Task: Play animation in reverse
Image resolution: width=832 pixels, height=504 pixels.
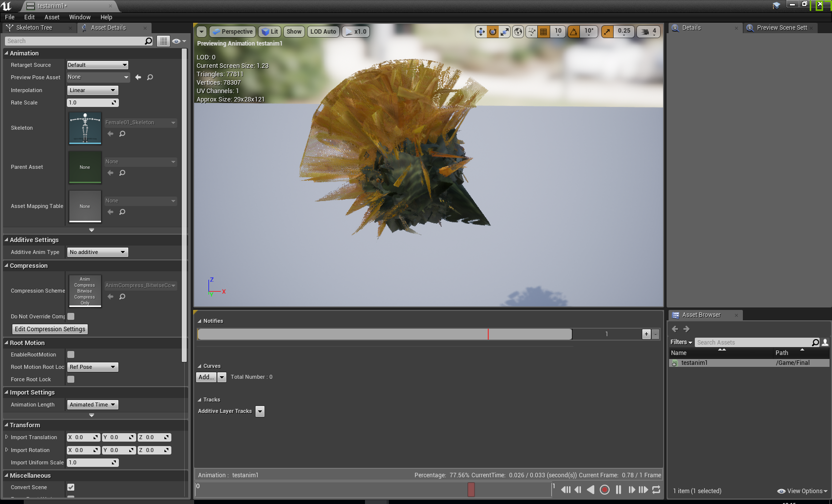Action: [x=590, y=490]
